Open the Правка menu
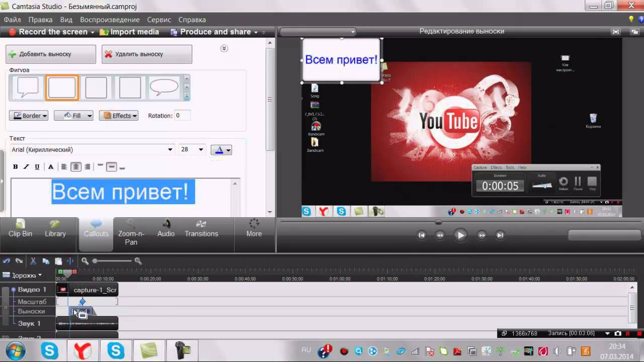This screenshot has width=644, height=362. tap(40, 20)
